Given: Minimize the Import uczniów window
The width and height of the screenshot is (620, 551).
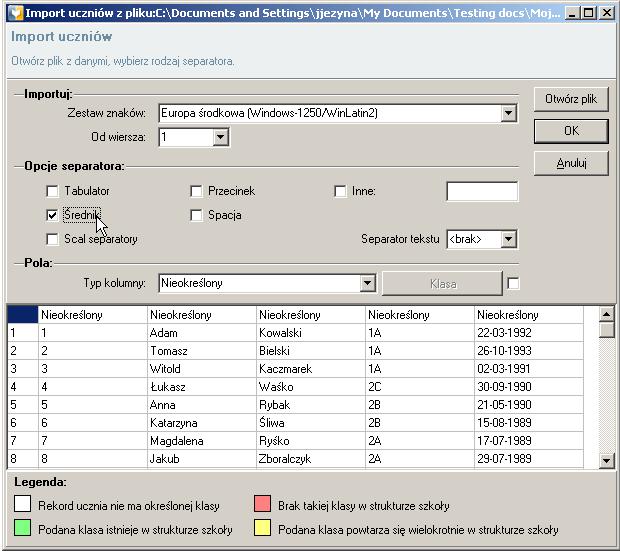Looking at the screenshot, I should [x=572, y=13].
